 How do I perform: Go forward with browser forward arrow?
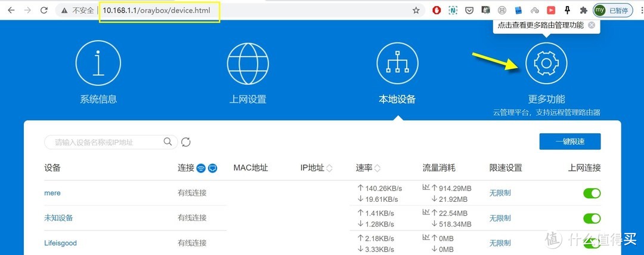(x=27, y=10)
